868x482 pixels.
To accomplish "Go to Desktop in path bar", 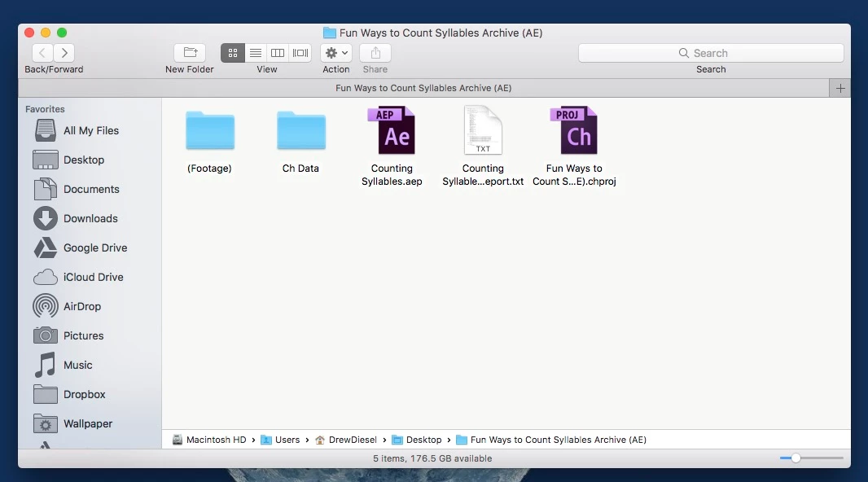I will tap(416, 440).
